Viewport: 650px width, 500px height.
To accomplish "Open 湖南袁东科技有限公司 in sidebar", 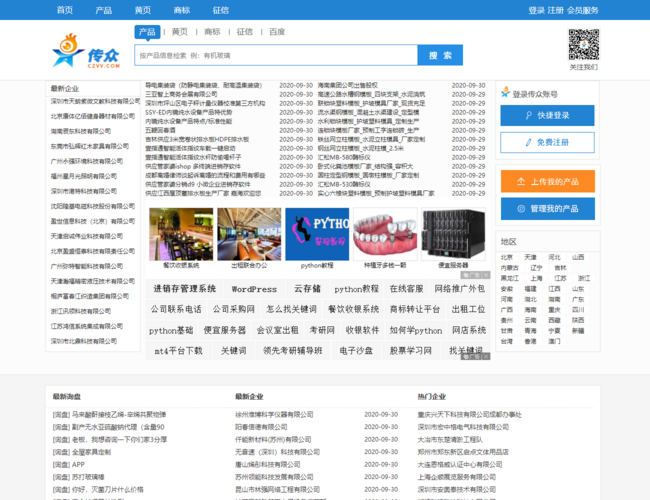I will point(81,131).
